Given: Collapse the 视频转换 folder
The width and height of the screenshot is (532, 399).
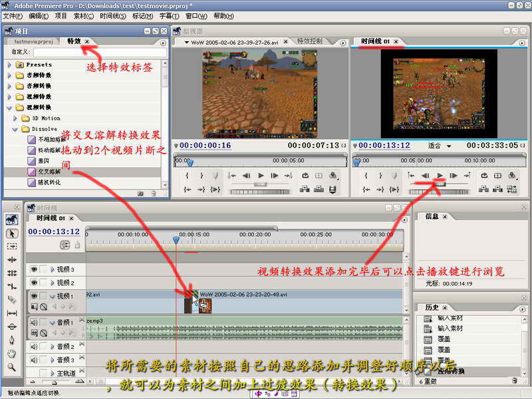Looking at the screenshot, I should click(x=9, y=108).
